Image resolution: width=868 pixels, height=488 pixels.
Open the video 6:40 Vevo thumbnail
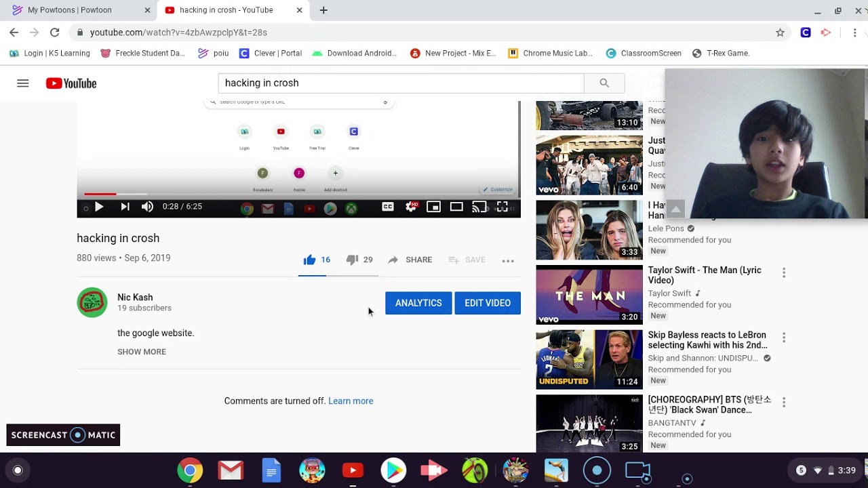pos(589,165)
